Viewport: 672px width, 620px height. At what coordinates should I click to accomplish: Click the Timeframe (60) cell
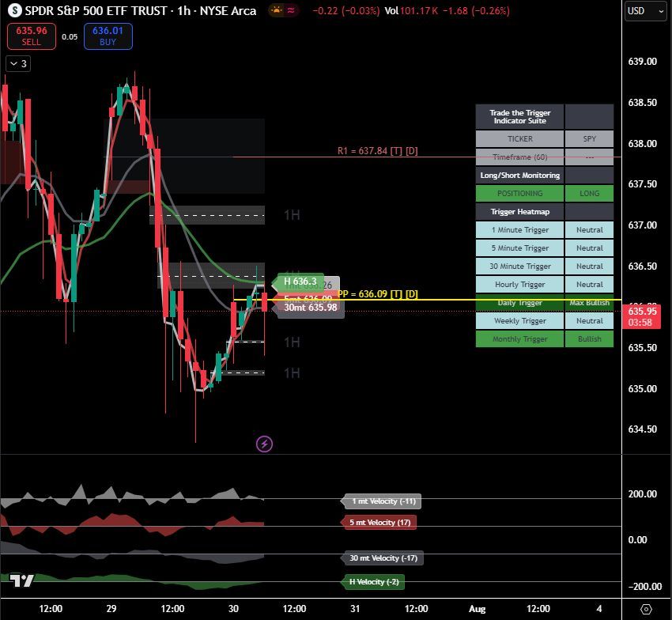click(520, 157)
